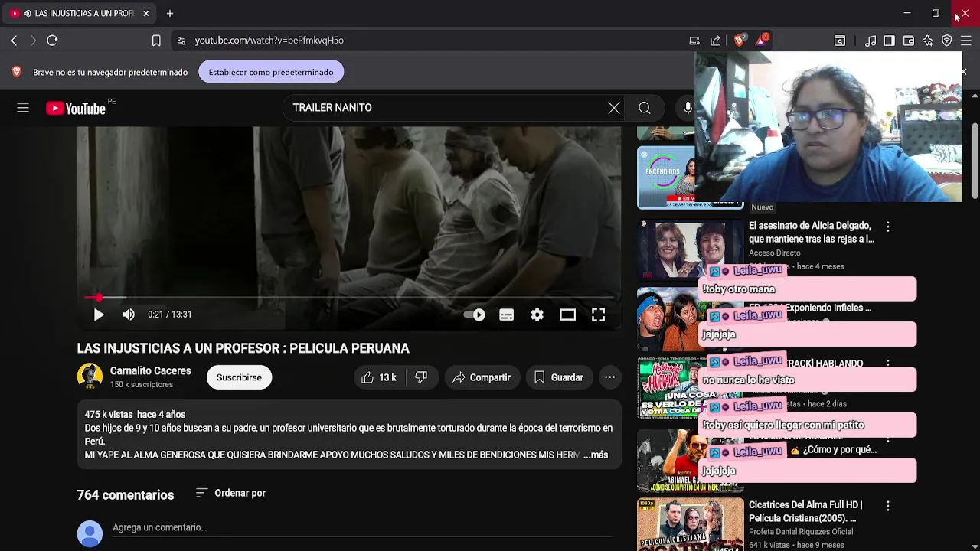Open the tab search toolbar icon

pyautogui.click(x=840, y=41)
